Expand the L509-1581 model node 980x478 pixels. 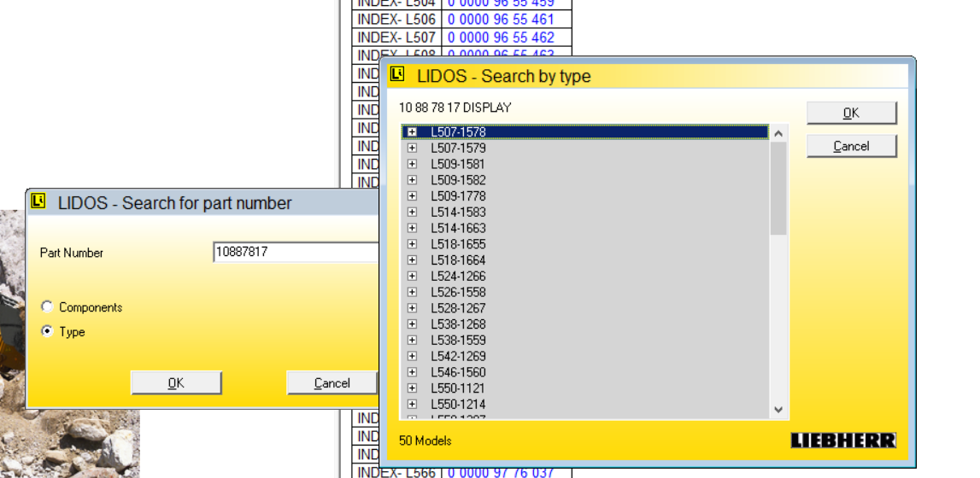coord(412,164)
